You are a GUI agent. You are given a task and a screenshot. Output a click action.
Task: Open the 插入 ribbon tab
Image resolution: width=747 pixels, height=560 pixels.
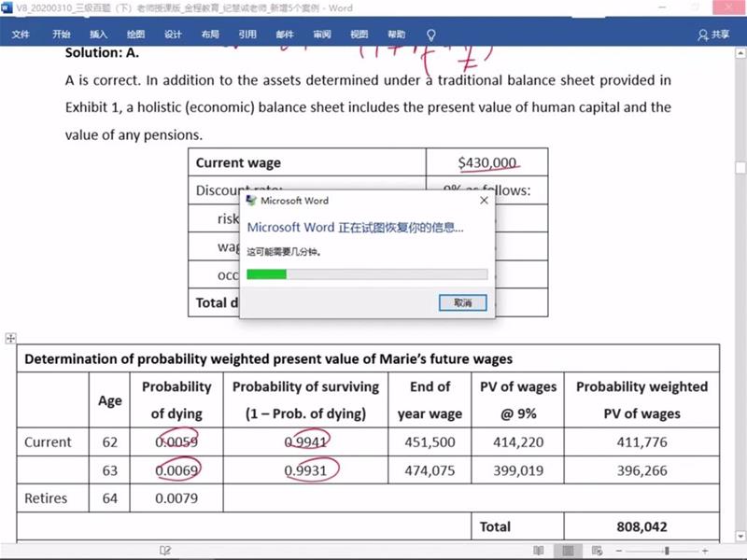pos(98,35)
